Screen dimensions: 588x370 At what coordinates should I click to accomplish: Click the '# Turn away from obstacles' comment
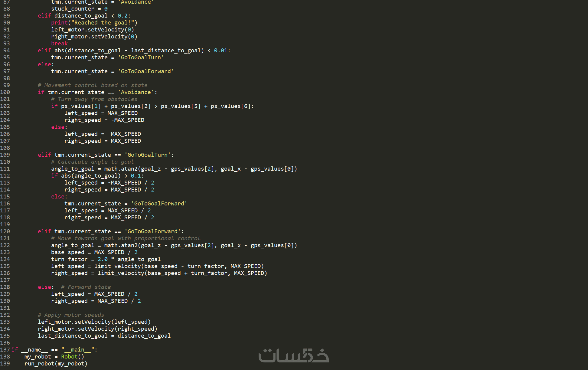(x=94, y=99)
